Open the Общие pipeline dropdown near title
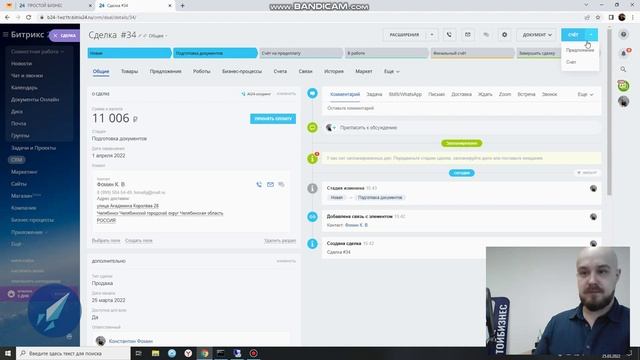 [158, 36]
